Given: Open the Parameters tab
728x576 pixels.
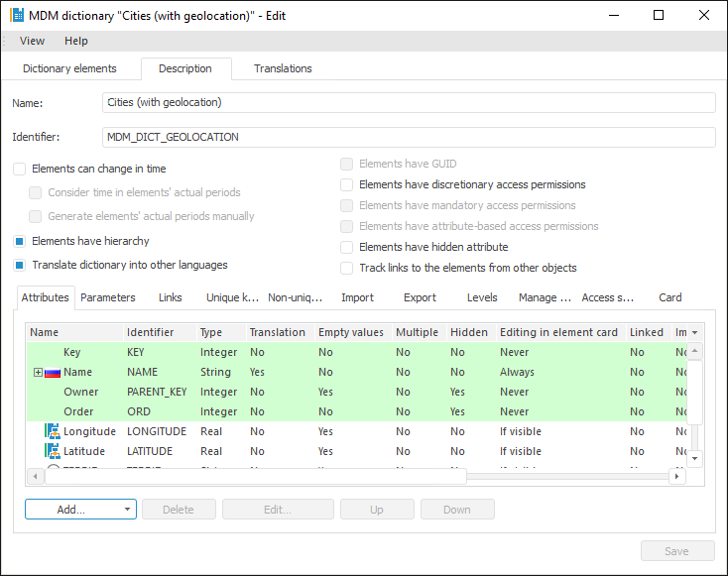Looking at the screenshot, I should click(107, 297).
